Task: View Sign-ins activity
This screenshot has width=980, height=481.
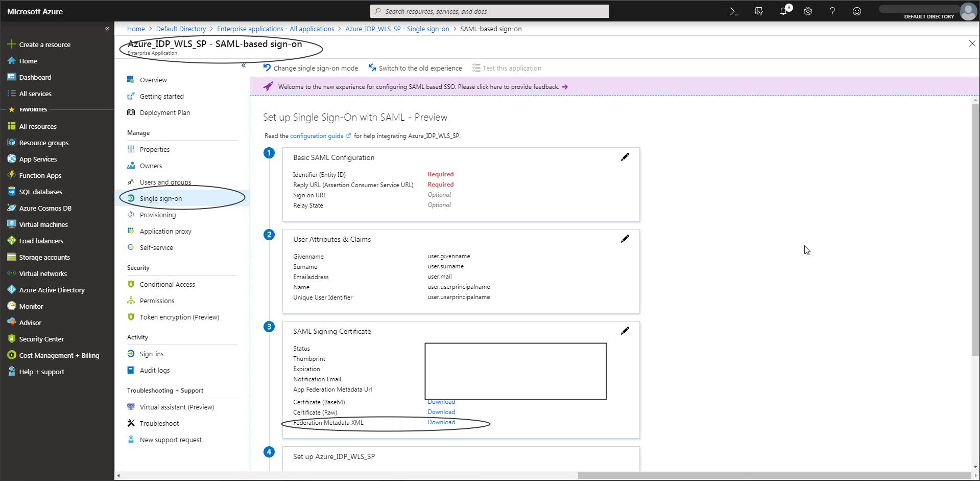Action: (x=152, y=354)
